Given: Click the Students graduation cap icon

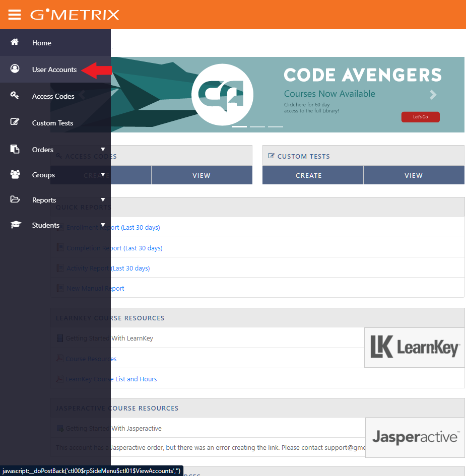Looking at the screenshot, I should 16,225.
